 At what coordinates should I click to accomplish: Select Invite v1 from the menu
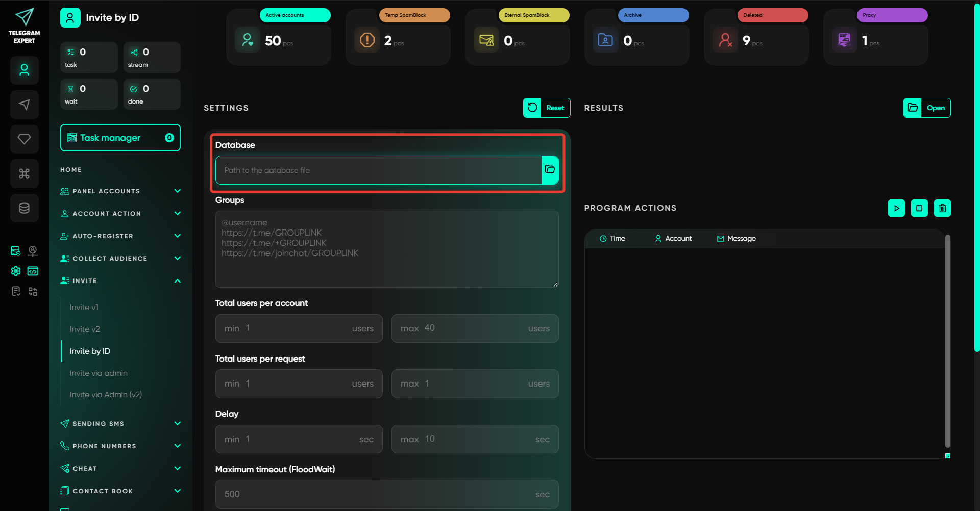tap(84, 308)
